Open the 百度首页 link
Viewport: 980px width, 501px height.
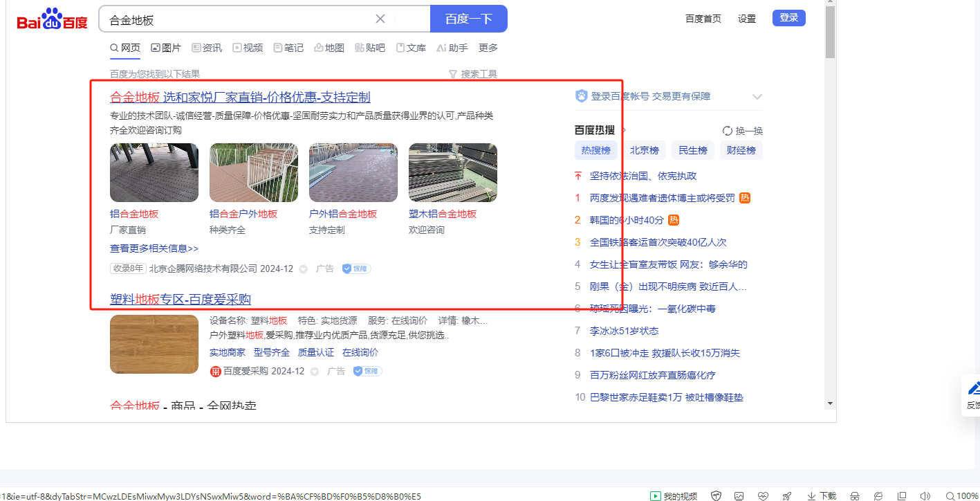(703, 19)
